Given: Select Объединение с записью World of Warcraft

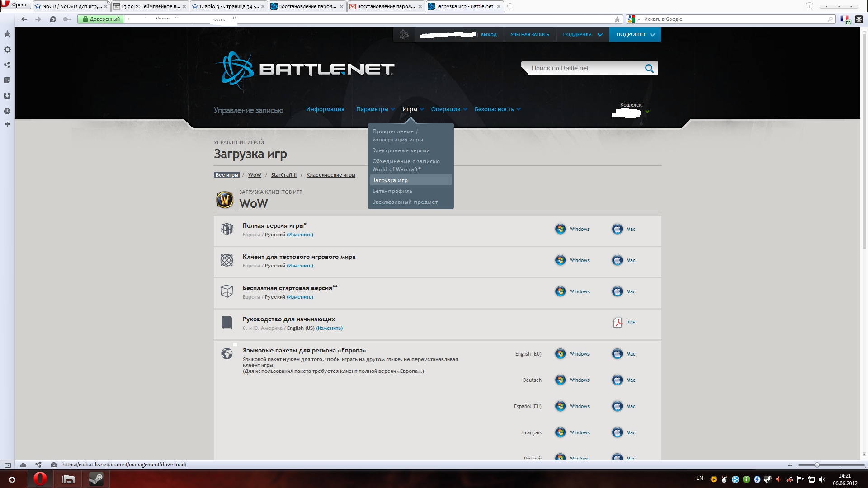Looking at the screenshot, I should click(410, 165).
